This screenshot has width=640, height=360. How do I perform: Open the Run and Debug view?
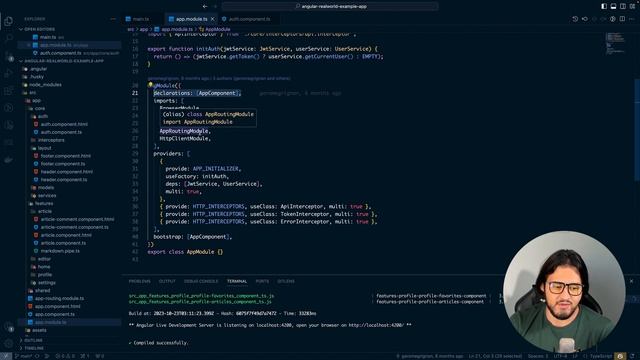[9, 73]
